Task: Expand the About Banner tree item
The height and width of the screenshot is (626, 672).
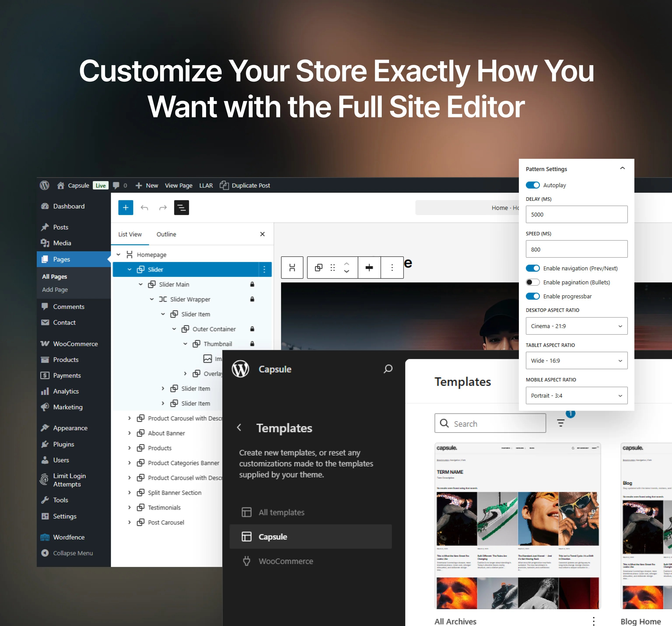Action: tap(129, 433)
